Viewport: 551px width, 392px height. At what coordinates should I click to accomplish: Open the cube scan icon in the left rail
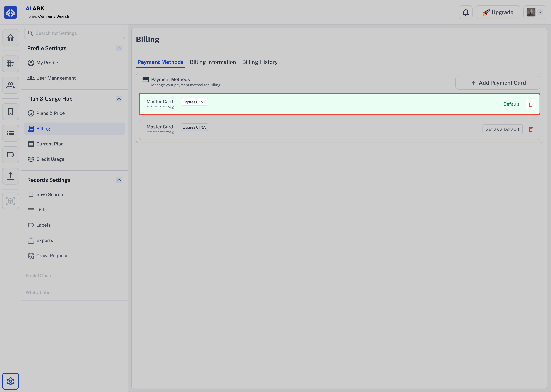(10, 201)
